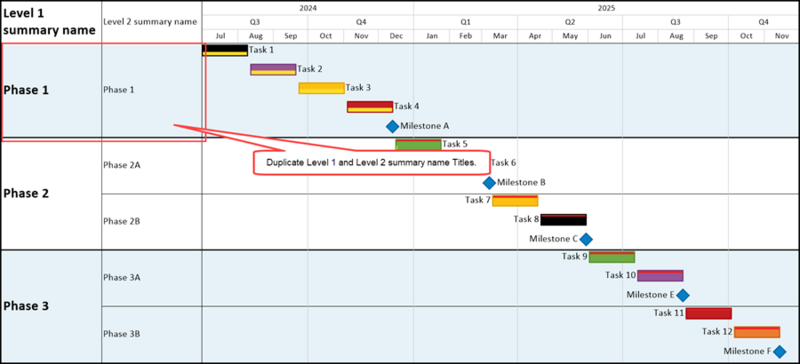Select the Milestone F diamond marker
Viewport: 800px width, 364px height.
(x=779, y=352)
